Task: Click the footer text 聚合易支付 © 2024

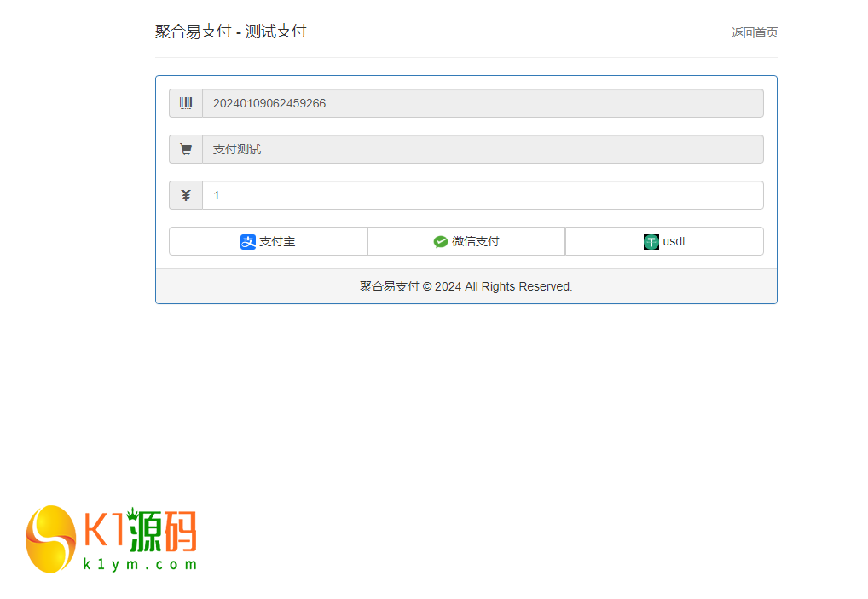Action: click(x=410, y=286)
